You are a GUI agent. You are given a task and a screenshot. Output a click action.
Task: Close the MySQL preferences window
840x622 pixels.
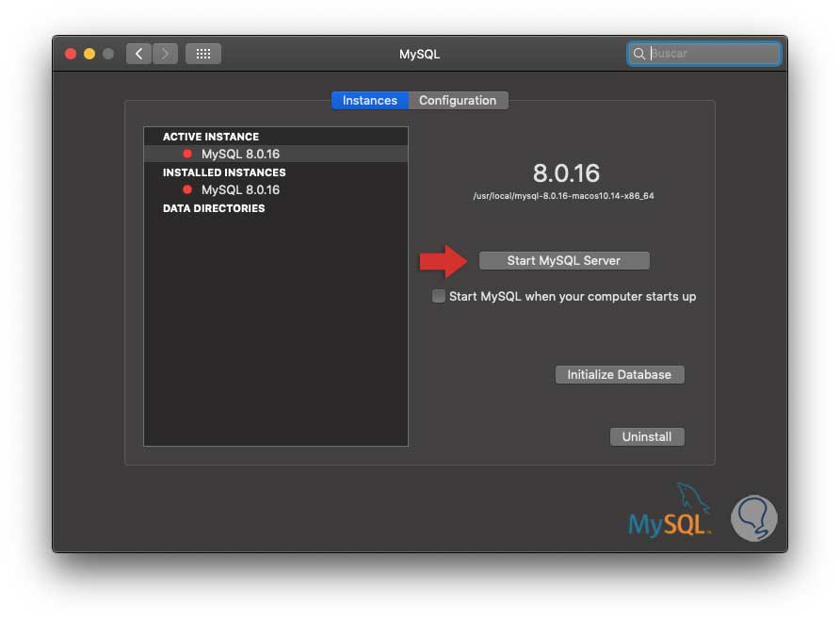click(71, 54)
